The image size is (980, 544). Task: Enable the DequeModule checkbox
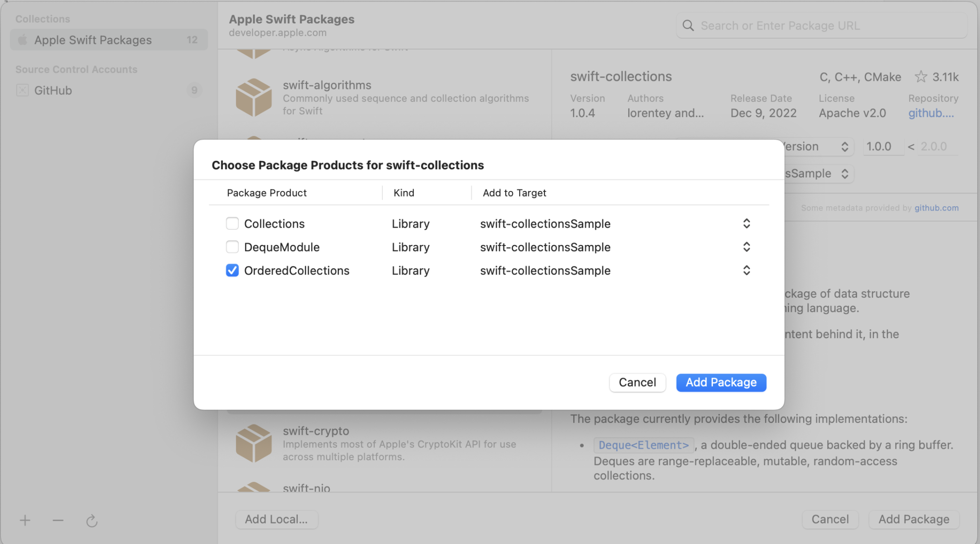(232, 246)
